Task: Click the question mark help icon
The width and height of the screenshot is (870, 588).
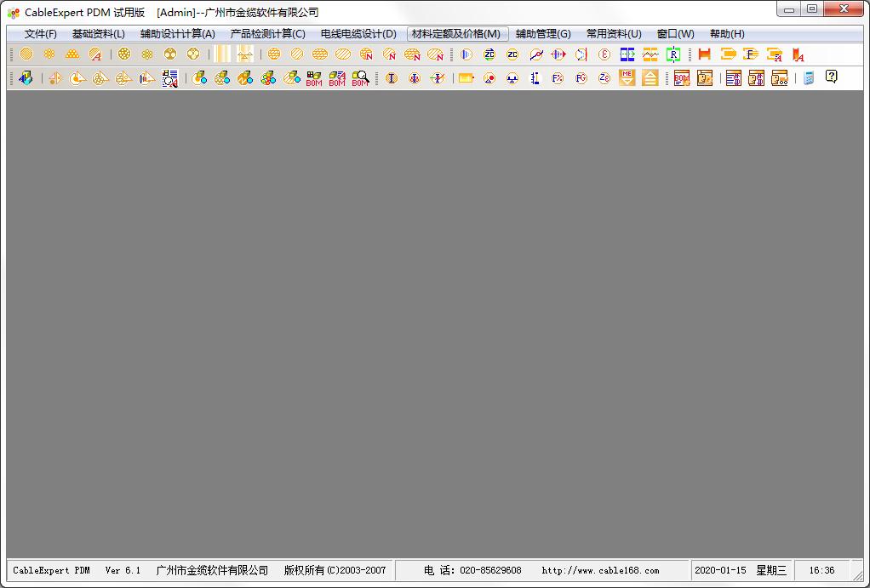Action: click(831, 77)
